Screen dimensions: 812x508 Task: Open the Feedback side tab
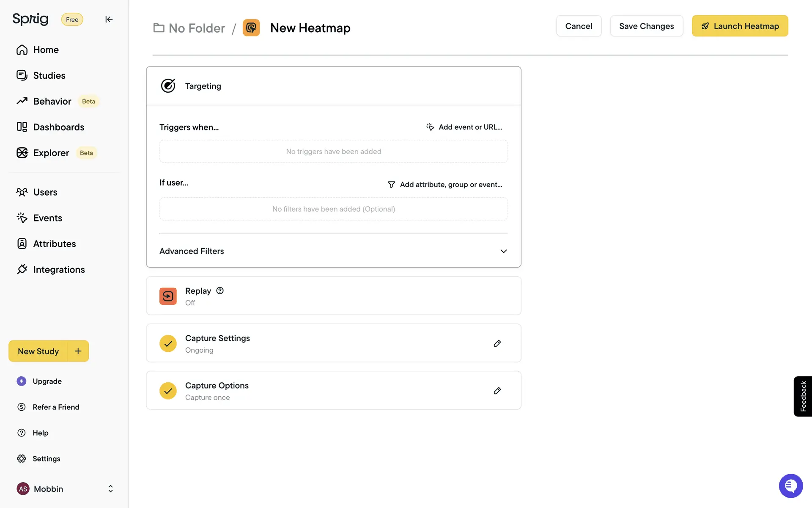[x=803, y=396]
